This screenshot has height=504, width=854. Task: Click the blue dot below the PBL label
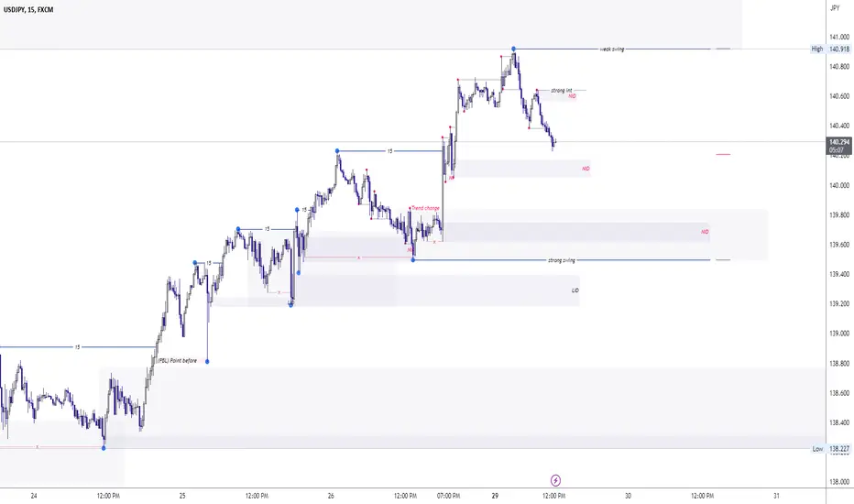point(208,361)
